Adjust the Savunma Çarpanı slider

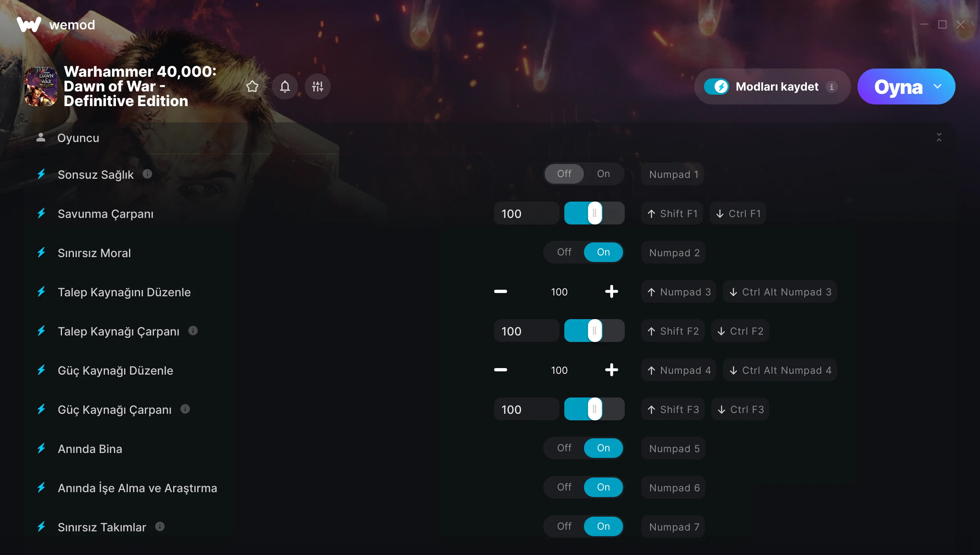point(595,213)
